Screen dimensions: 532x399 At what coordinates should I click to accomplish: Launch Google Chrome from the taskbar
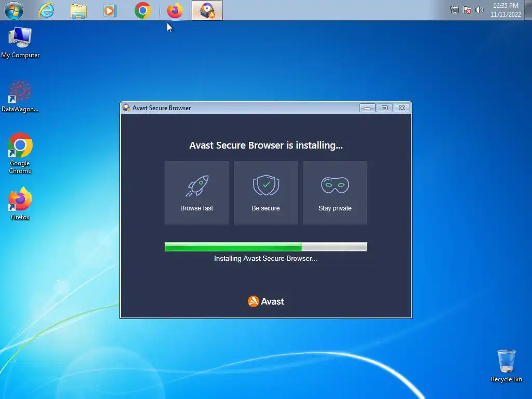[x=142, y=10]
